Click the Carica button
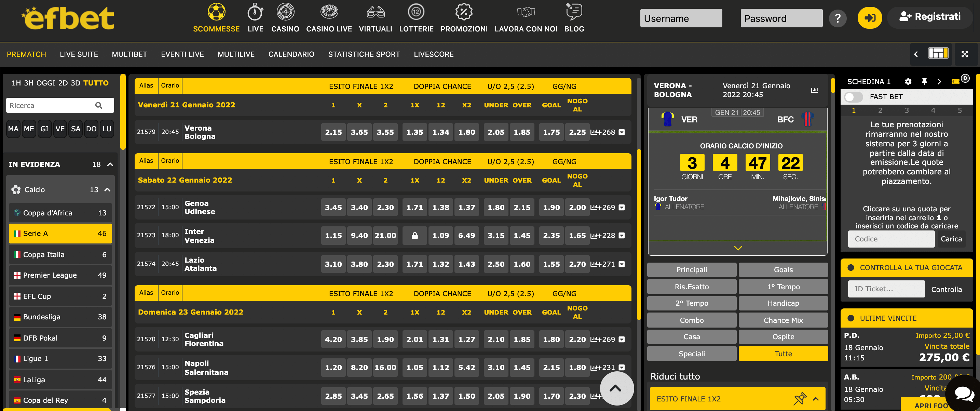 click(951, 239)
